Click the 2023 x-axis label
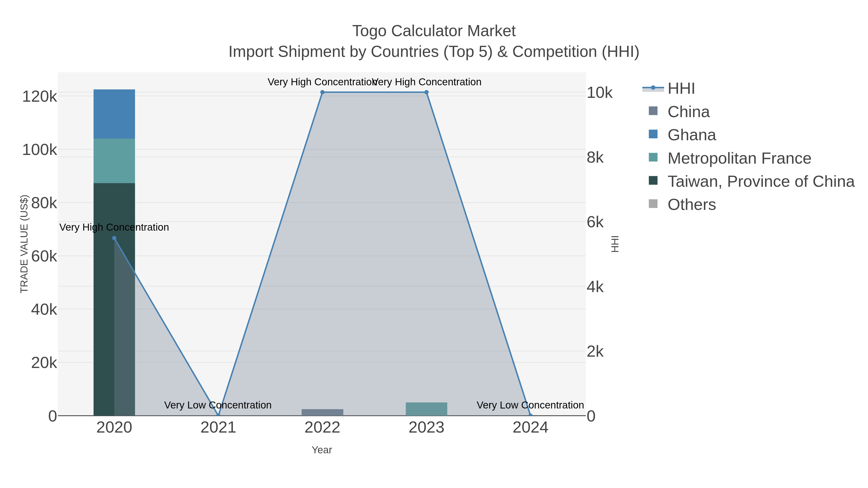Image resolution: width=868 pixels, height=488 pixels. click(427, 428)
